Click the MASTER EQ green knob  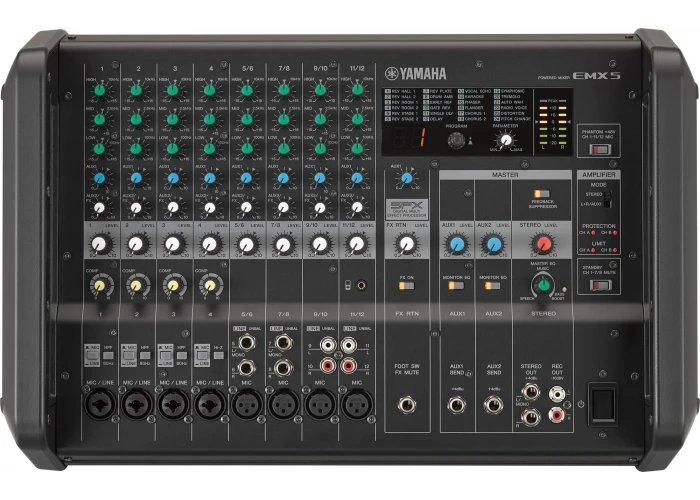pyautogui.click(x=543, y=284)
